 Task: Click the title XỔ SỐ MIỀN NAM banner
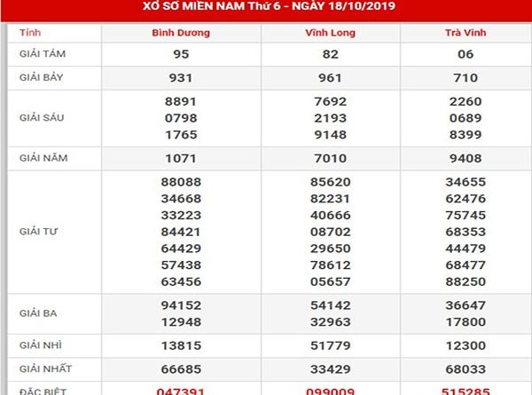[x=269, y=6]
